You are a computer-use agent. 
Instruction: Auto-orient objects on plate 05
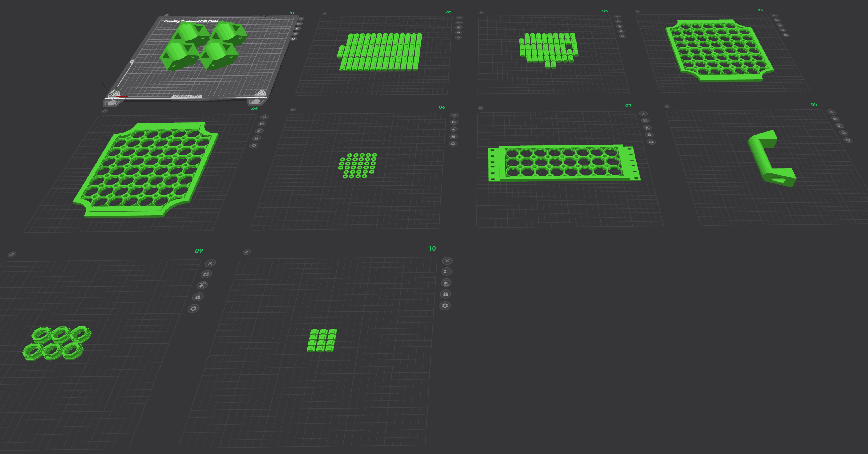pos(259,131)
